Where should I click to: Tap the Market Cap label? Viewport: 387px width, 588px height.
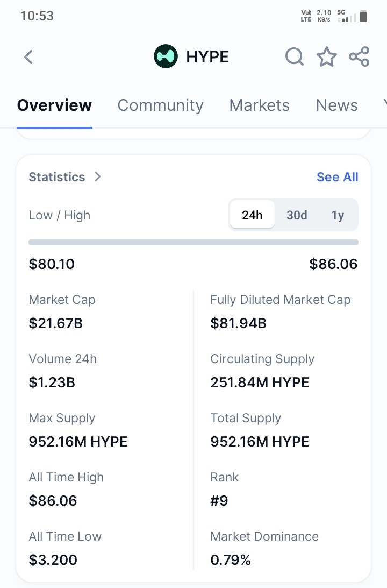[x=62, y=300]
